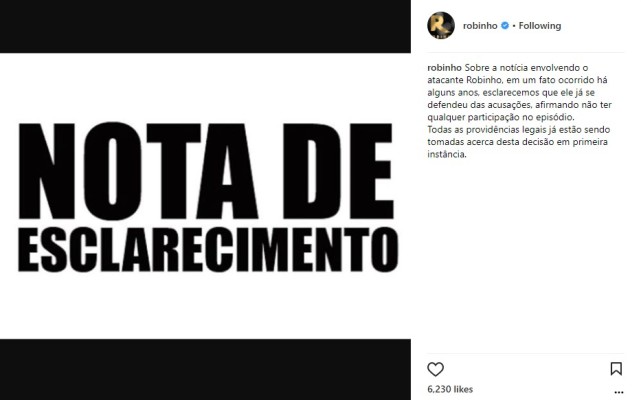
Task: Click the white area below the ESCLARECIMENTO text
Action: pos(205,306)
